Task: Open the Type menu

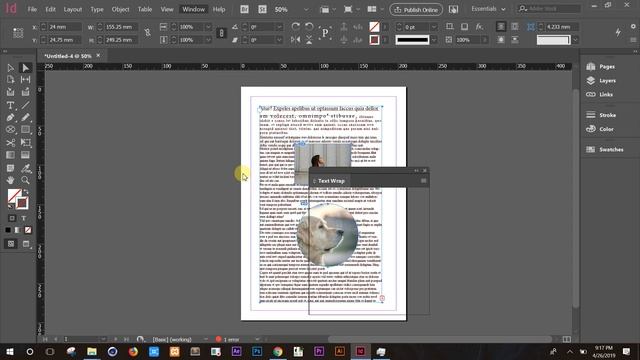Action: 97,9
